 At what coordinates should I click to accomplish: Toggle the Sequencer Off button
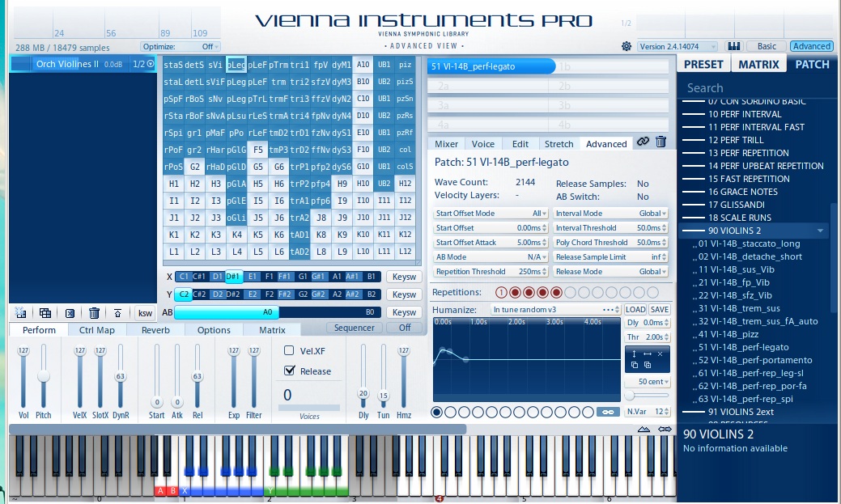(405, 328)
